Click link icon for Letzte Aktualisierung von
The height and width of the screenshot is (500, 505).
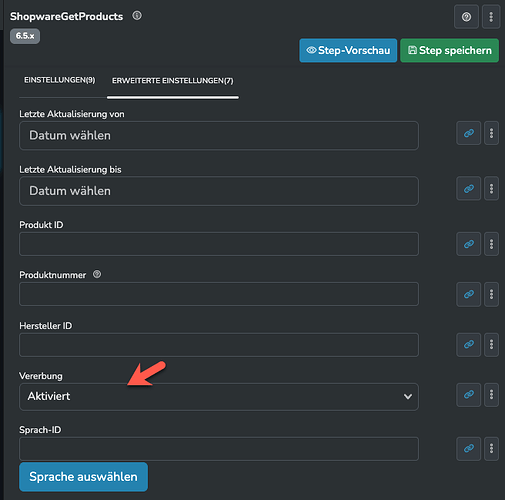click(469, 133)
